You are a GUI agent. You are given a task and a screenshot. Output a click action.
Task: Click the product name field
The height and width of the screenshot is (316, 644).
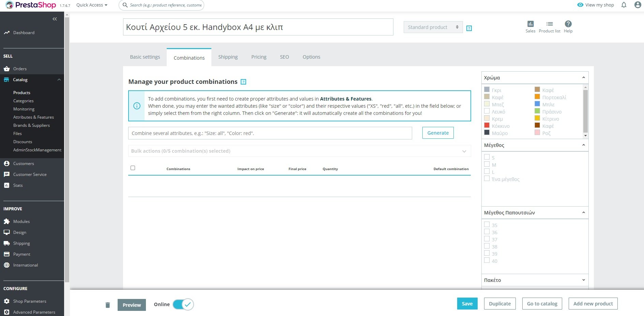[x=258, y=27]
